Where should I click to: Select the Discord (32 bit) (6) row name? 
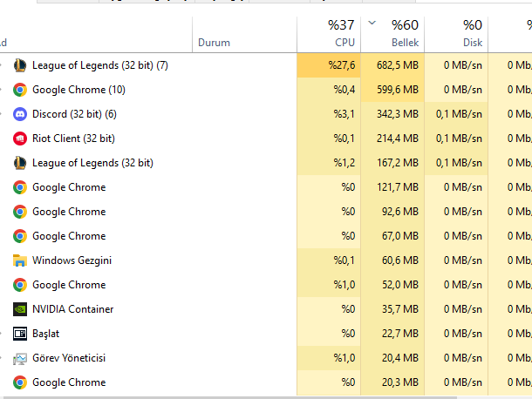[x=74, y=114]
